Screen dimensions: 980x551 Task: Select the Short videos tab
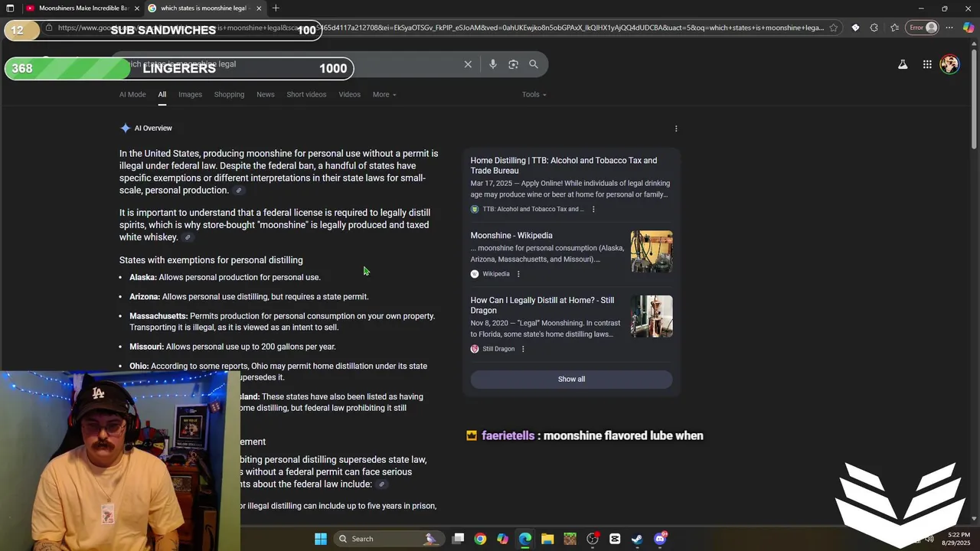(306, 95)
